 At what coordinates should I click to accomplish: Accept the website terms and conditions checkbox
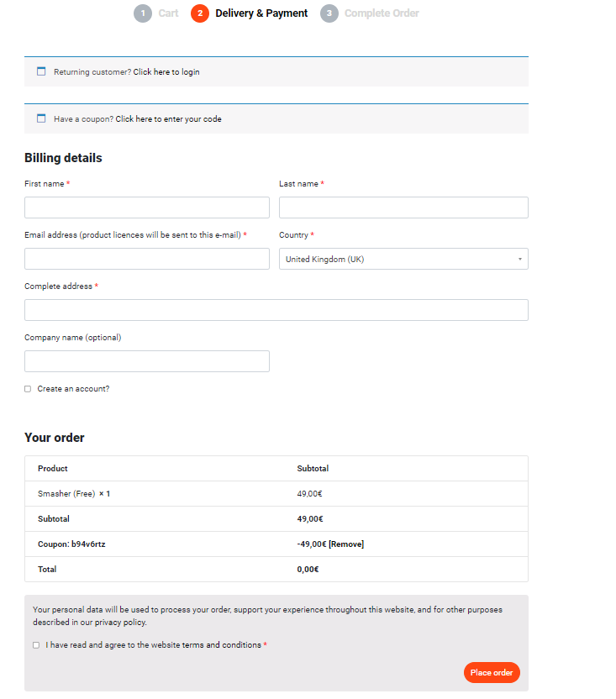[36, 645]
